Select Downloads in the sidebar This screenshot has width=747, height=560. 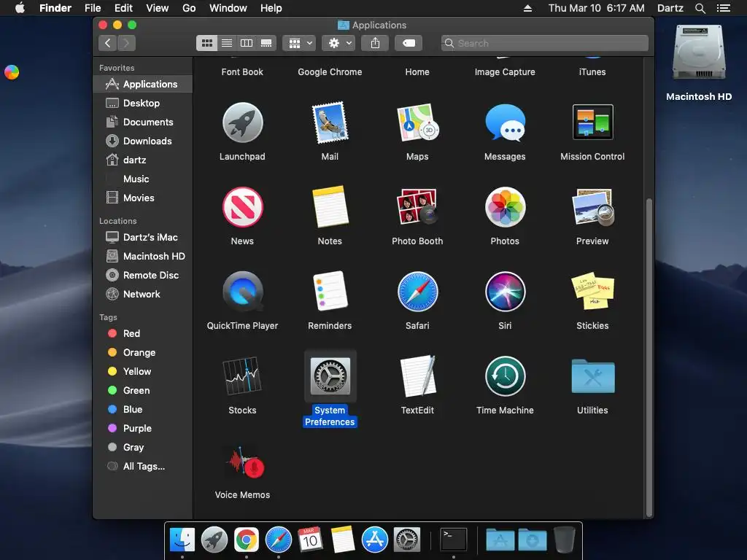coord(142,141)
